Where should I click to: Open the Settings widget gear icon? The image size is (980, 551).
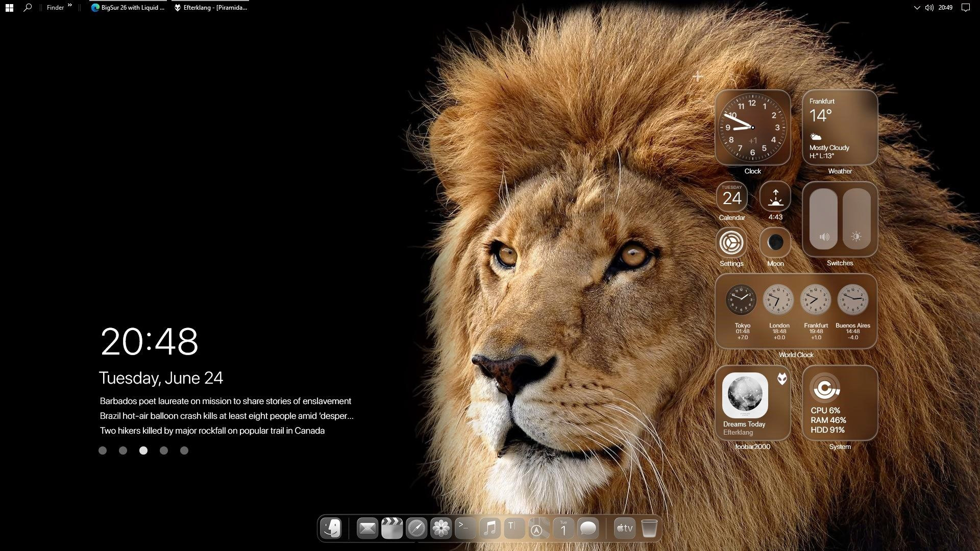point(731,242)
